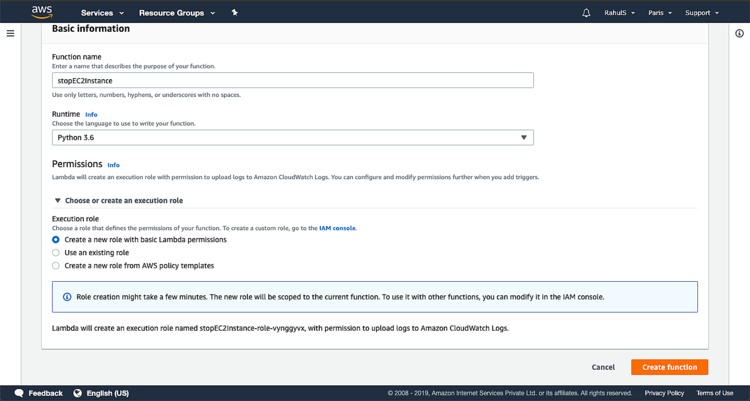The width and height of the screenshot is (750, 401).
Task: Open the Runtime Python 3.6 dropdown
Action: 292,138
